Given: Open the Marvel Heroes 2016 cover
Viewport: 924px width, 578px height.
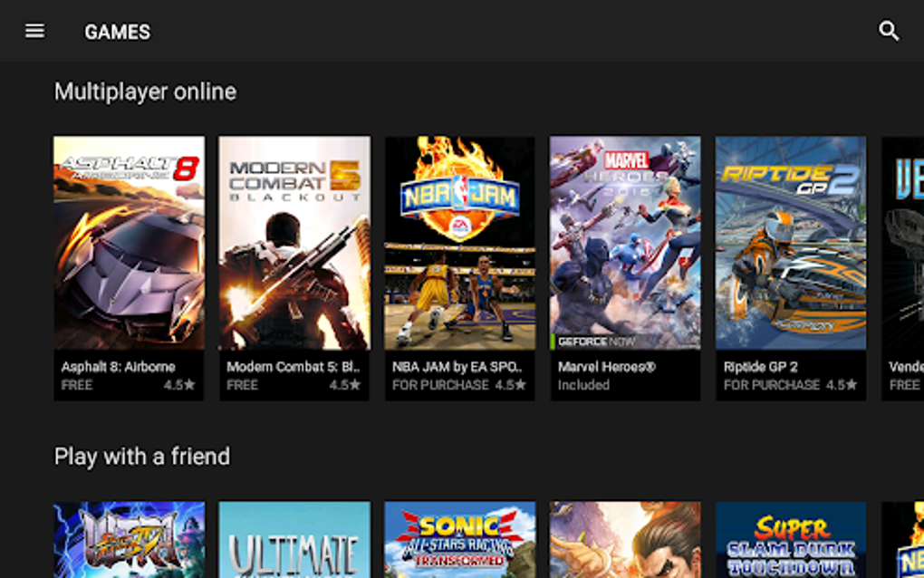Looking at the screenshot, I should [625, 243].
